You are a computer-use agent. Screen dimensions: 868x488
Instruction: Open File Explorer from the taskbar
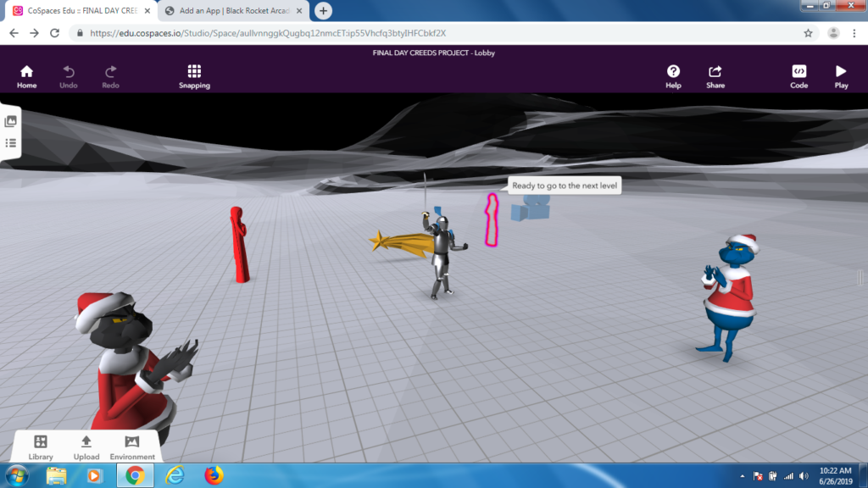[x=56, y=476]
